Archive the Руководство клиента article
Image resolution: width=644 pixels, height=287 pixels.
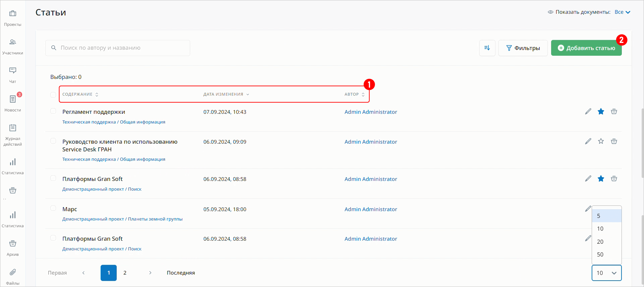pyautogui.click(x=614, y=141)
